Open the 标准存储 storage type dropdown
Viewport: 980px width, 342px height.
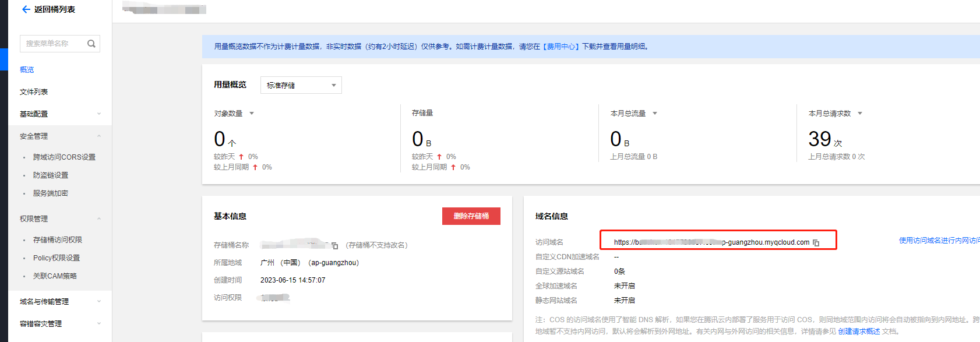(301, 85)
